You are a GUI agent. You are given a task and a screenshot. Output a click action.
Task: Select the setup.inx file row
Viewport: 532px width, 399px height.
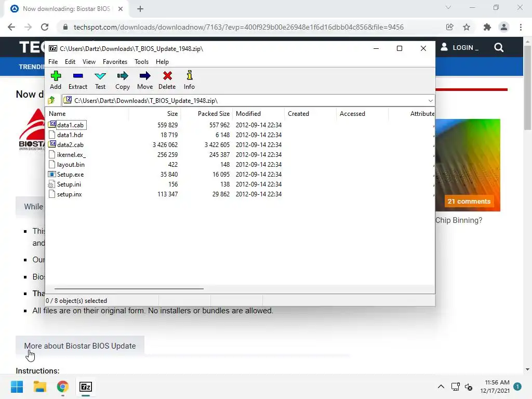click(240, 194)
